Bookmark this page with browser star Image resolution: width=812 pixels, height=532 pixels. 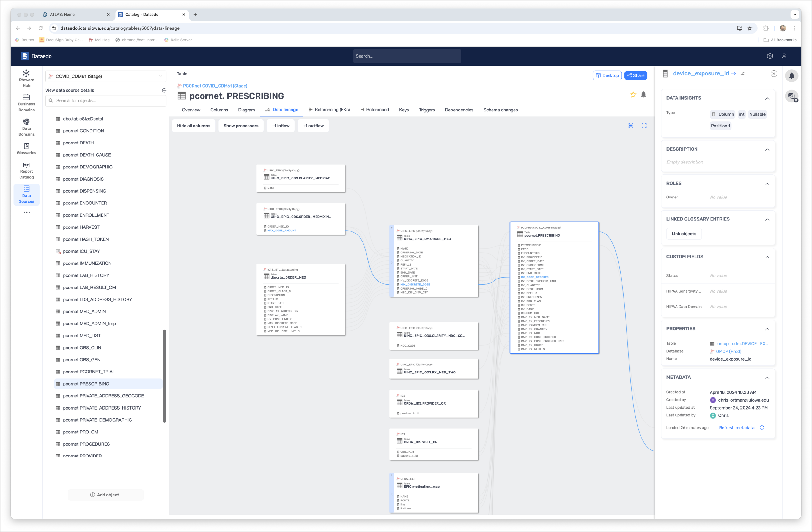750,28
